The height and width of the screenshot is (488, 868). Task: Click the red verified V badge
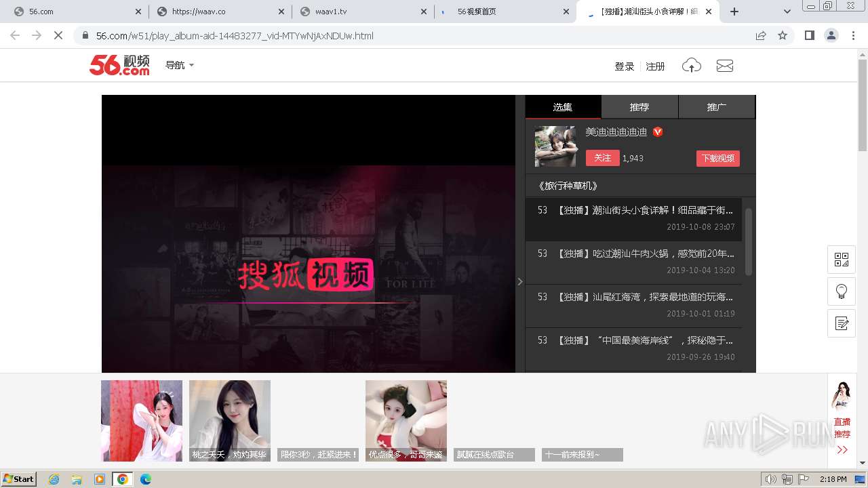point(658,131)
